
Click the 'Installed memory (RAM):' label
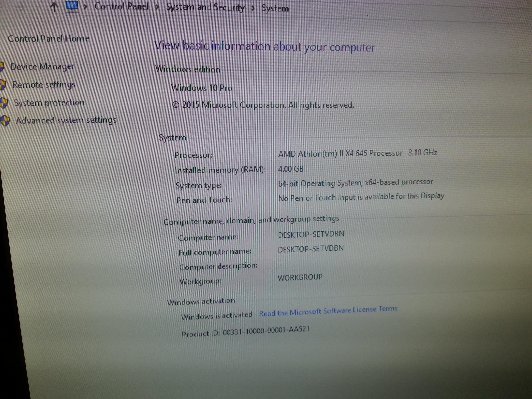(220, 170)
